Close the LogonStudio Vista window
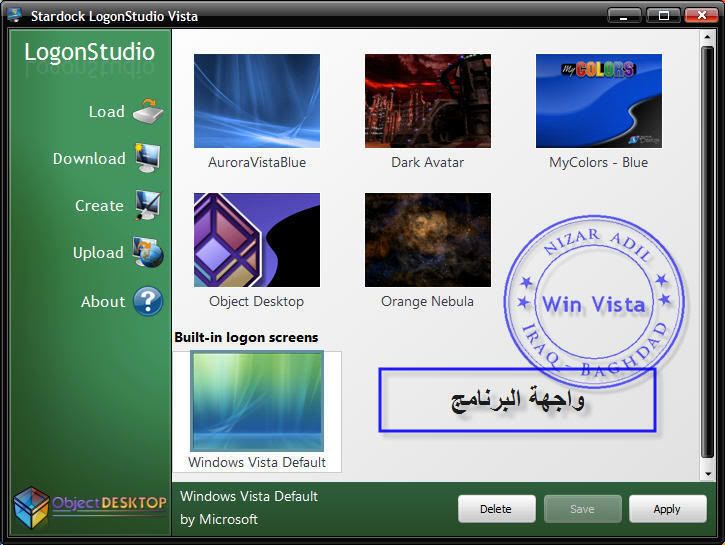The height and width of the screenshot is (545, 725). coord(701,15)
